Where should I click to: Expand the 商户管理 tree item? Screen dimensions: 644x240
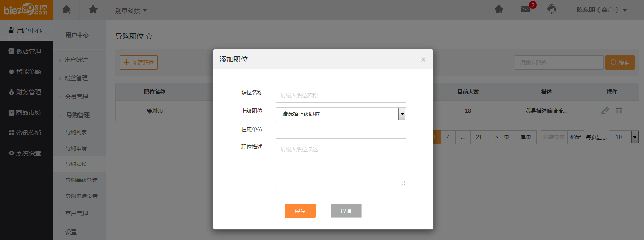(x=76, y=213)
